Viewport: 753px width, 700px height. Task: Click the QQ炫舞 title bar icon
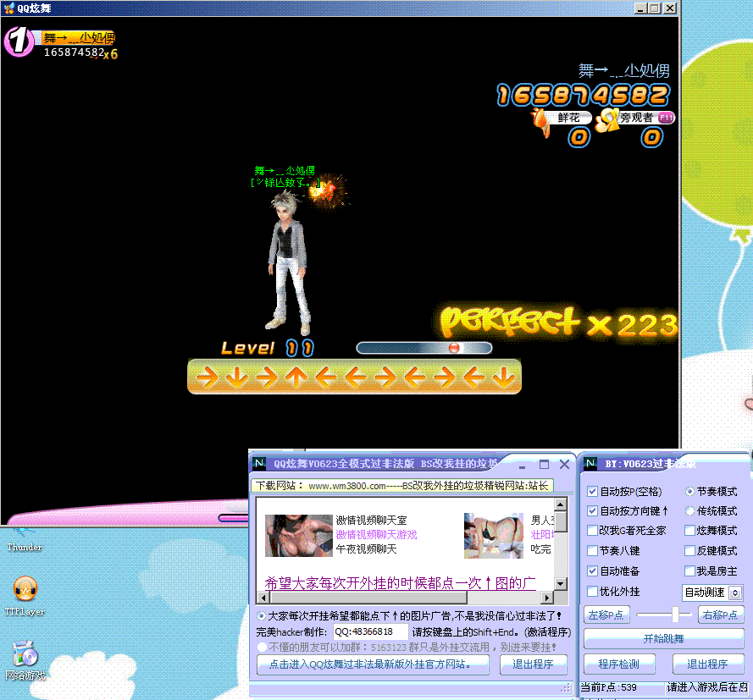[x=9, y=8]
